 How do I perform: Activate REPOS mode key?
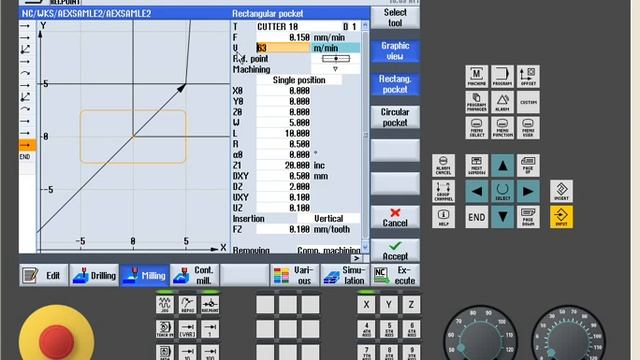(x=187, y=305)
